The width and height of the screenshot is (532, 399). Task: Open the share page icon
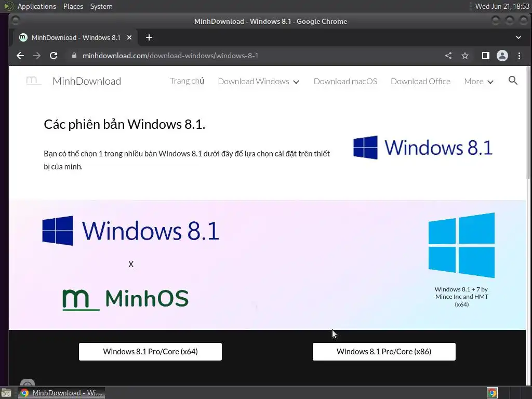pyautogui.click(x=448, y=56)
